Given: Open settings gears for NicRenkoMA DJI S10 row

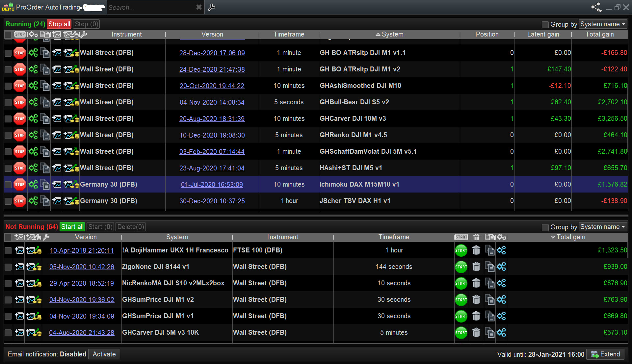Looking at the screenshot, I should pos(501,283).
